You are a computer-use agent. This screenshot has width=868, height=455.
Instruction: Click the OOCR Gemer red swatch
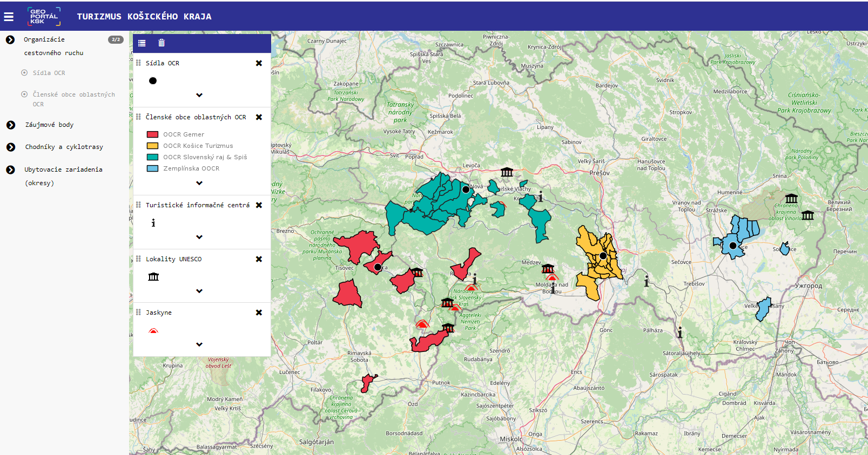coord(152,134)
